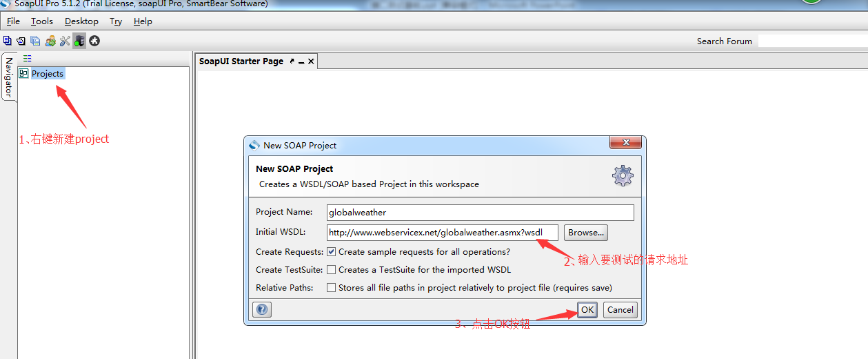Click OK to create the SOAP project
The height and width of the screenshot is (359, 868).
(x=587, y=310)
